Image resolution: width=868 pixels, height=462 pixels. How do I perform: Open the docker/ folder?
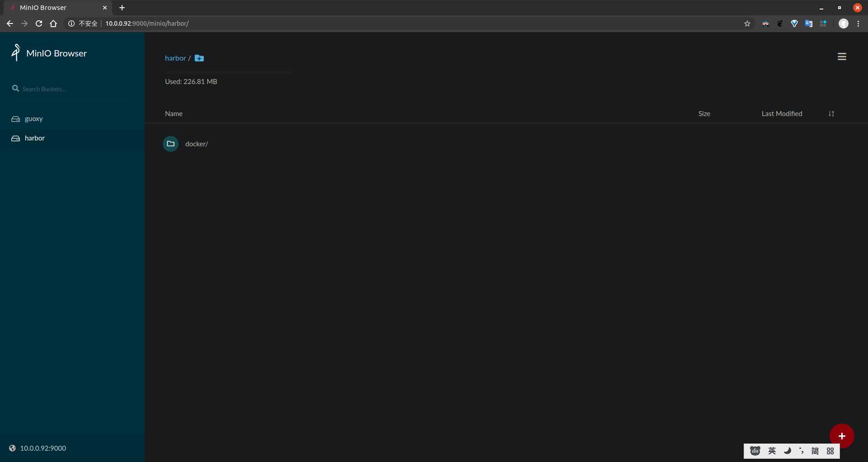pyautogui.click(x=197, y=144)
